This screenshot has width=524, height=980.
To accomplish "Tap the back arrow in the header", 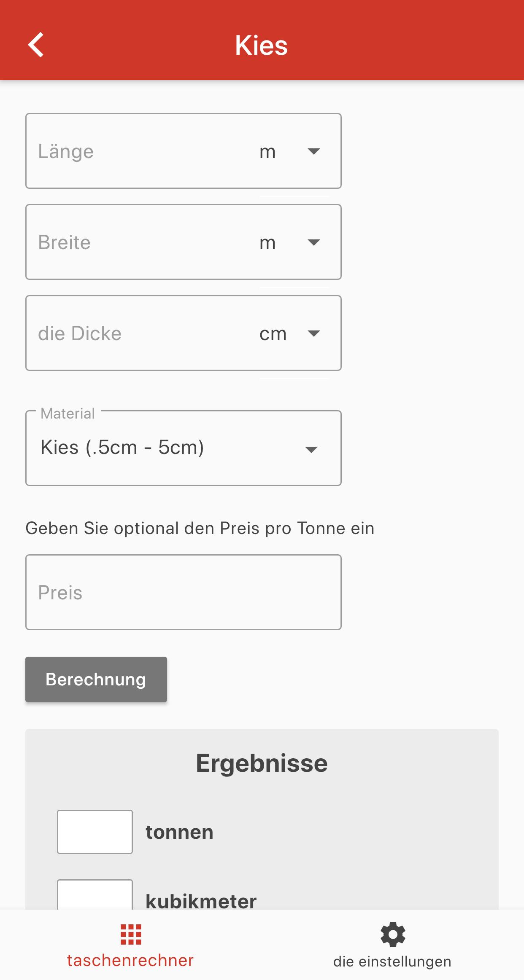I will click(x=36, y=45).
